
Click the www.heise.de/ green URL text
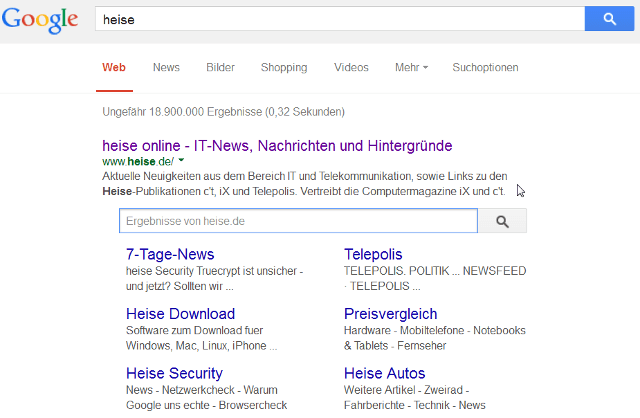pos(138,161)
